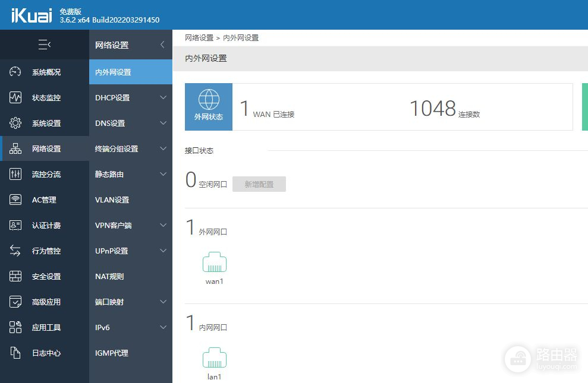This screenshot has height=383, width=588.
Task: Collapse the 网络设置 panel header arrow
Action: pyautogui.click(x=162, y=45)
